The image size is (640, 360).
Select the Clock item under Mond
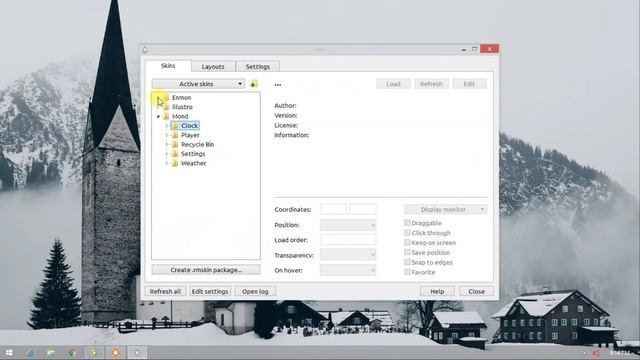tap(190, 126)
